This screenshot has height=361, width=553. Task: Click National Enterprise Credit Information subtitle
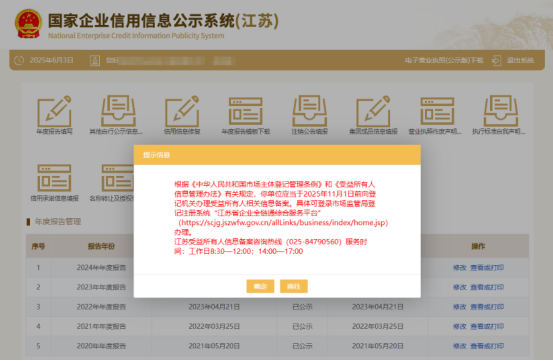tap(136, 36)
